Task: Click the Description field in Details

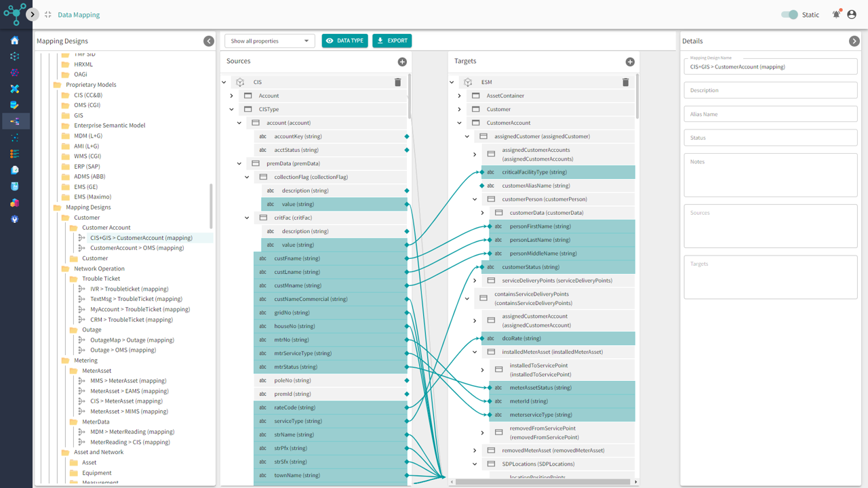Action: click(x=770, y=90)
